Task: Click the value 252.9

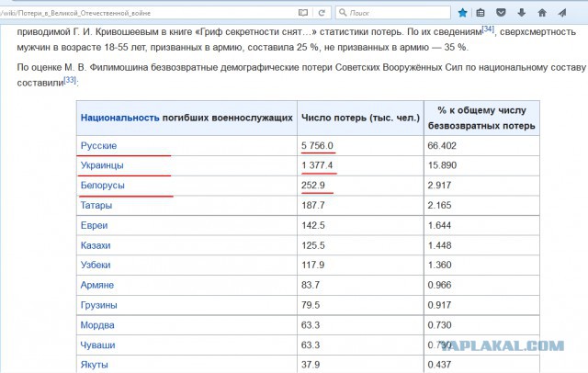Action: [313, 186]
